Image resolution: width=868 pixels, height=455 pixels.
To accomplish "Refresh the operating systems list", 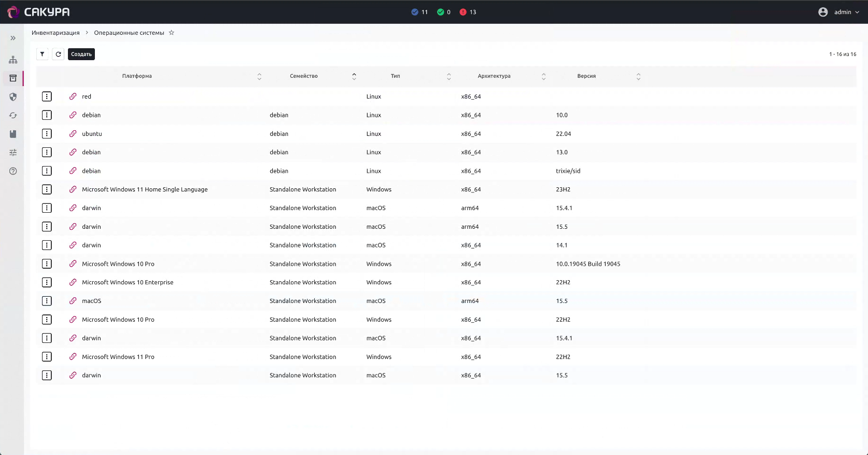I will (59, 54).
